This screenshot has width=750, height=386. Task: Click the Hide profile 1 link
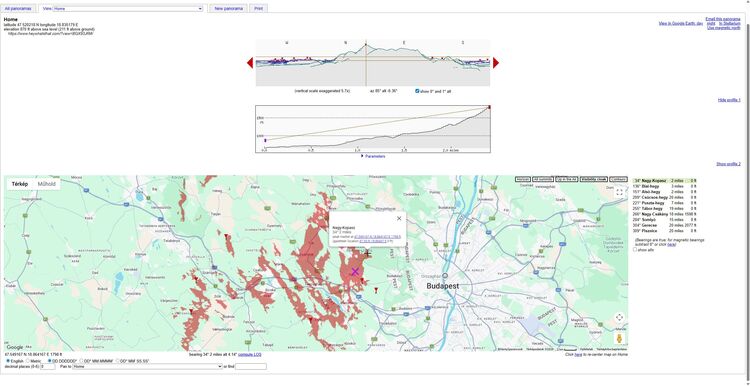coord(729,100)
